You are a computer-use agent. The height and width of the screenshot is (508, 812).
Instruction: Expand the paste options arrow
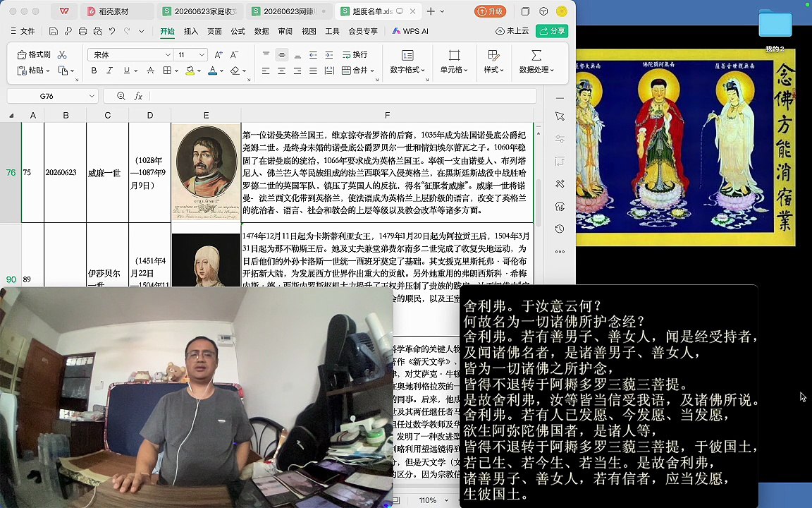(48, 71)
